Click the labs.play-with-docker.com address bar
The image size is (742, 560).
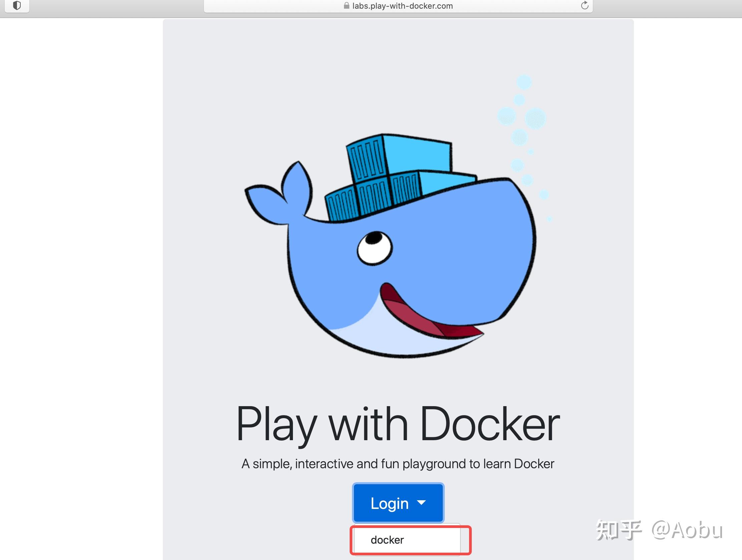398,6
